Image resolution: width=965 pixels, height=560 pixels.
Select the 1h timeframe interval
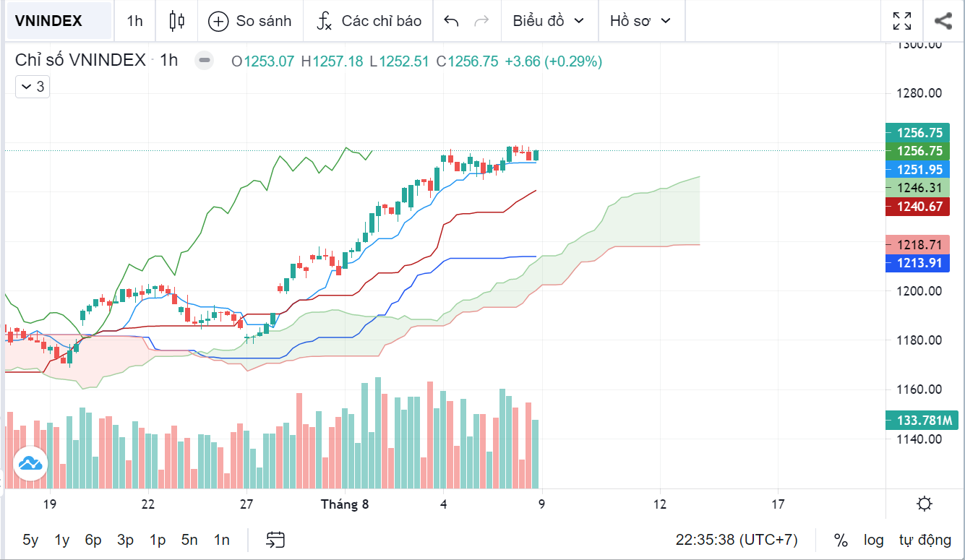click(134, 21)
